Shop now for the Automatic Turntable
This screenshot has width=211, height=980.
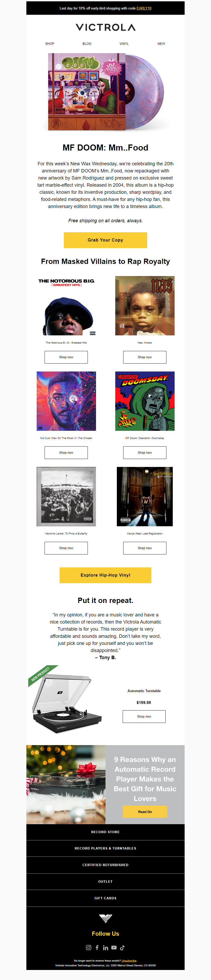click(x=144, y=716)
